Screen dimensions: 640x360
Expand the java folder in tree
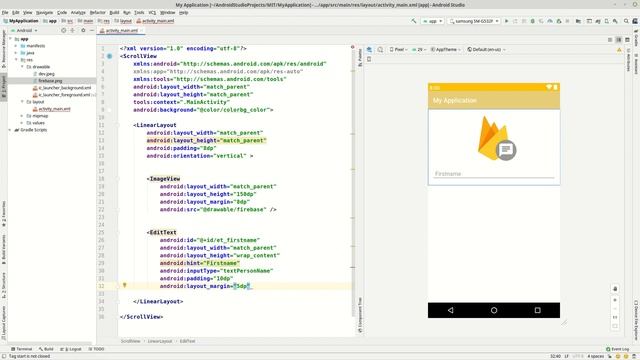click(16, 53)
